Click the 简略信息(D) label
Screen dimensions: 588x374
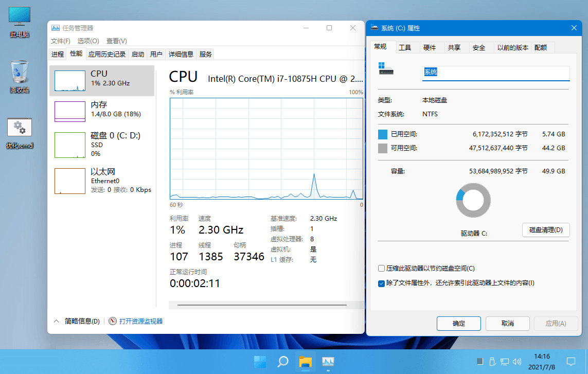pos(82,321)
